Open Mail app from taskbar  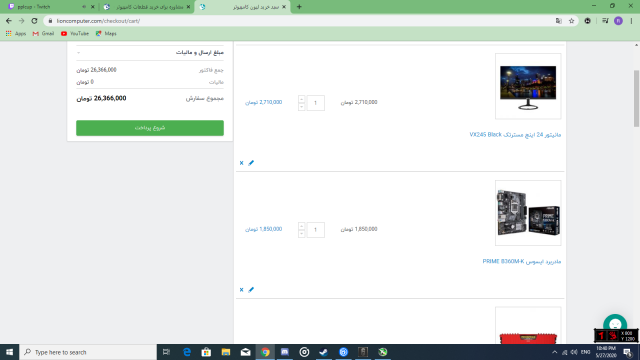pyautogui.click(x=245, y=352)
